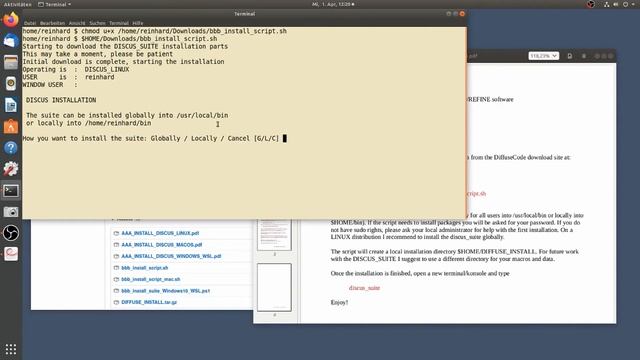The height and width of the screenshot is (360, 640).
Task: Open the PDF zoom level dropdown
Action: pyautogui.click(x=543, y=56)
